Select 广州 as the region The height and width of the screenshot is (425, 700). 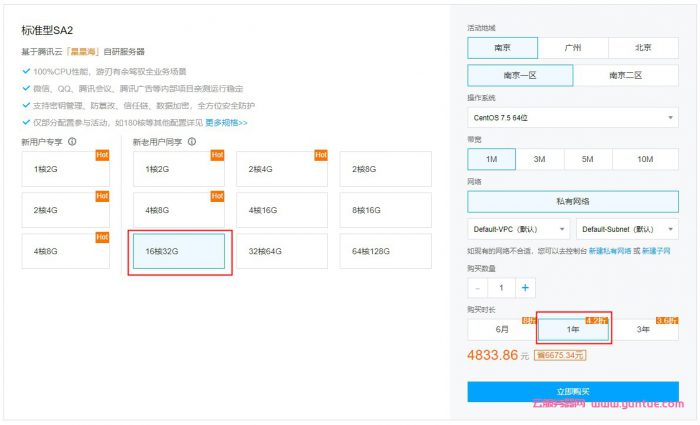[573, 47]
